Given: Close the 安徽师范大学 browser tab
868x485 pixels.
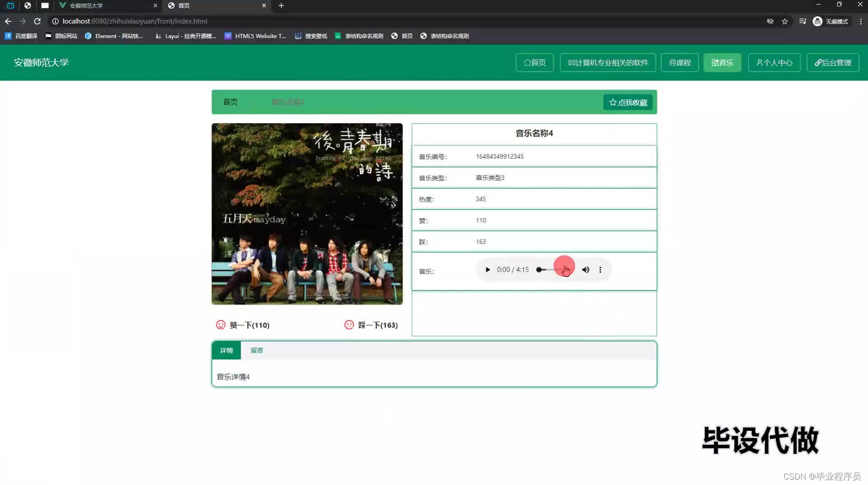Looking at the screenshot, I should (x=155, y=5).
